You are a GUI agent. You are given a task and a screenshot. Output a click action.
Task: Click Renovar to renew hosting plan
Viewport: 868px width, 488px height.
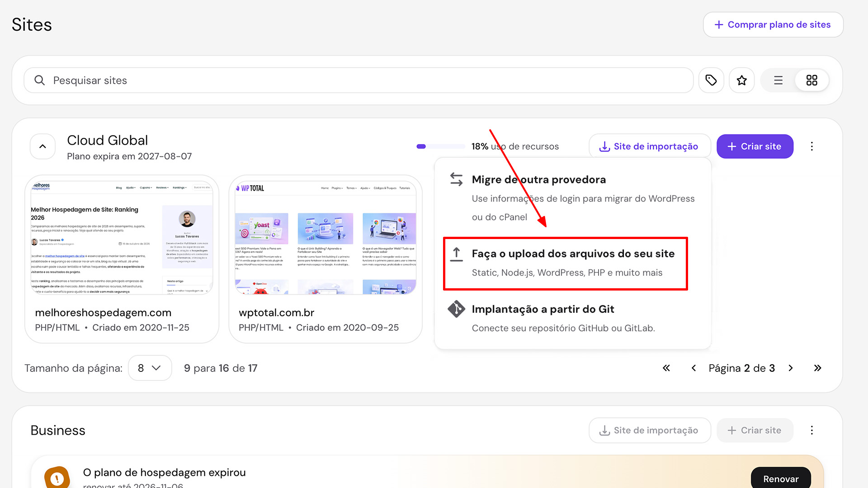(781, 479)
